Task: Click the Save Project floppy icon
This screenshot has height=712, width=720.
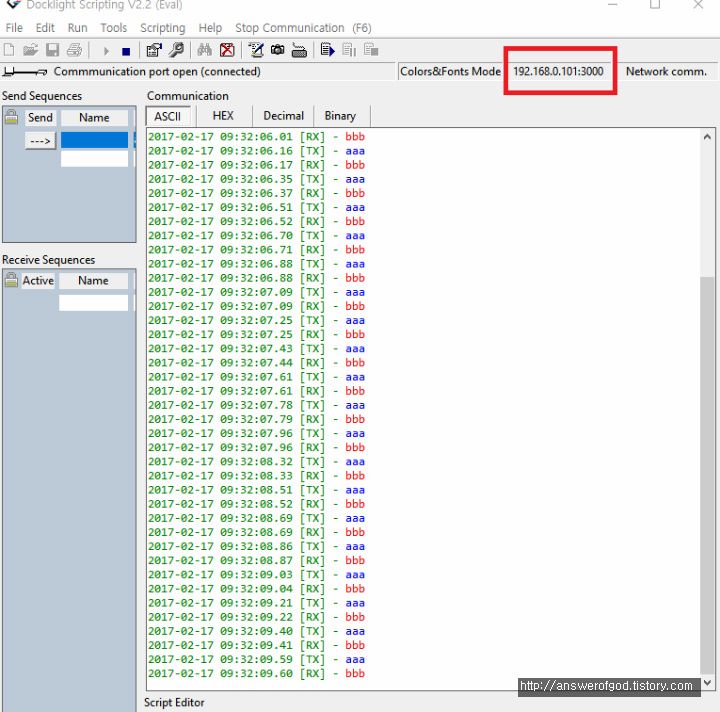Action: [52, 50]
